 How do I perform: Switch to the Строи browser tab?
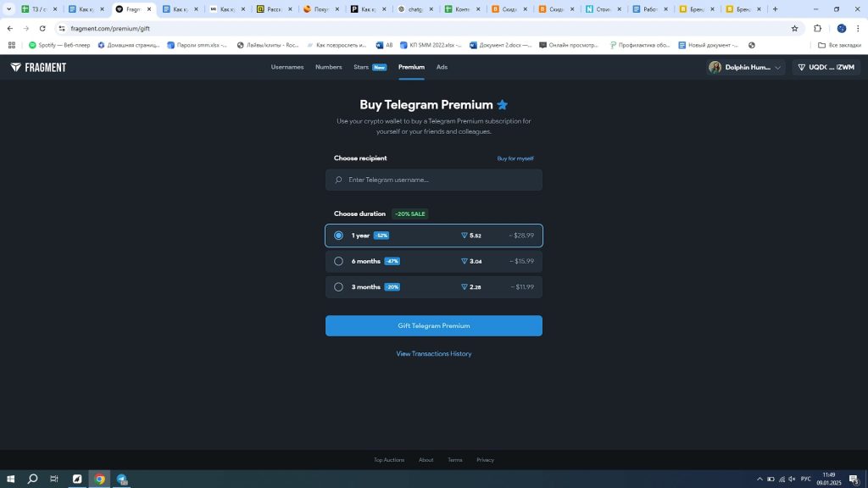(604, 8)
